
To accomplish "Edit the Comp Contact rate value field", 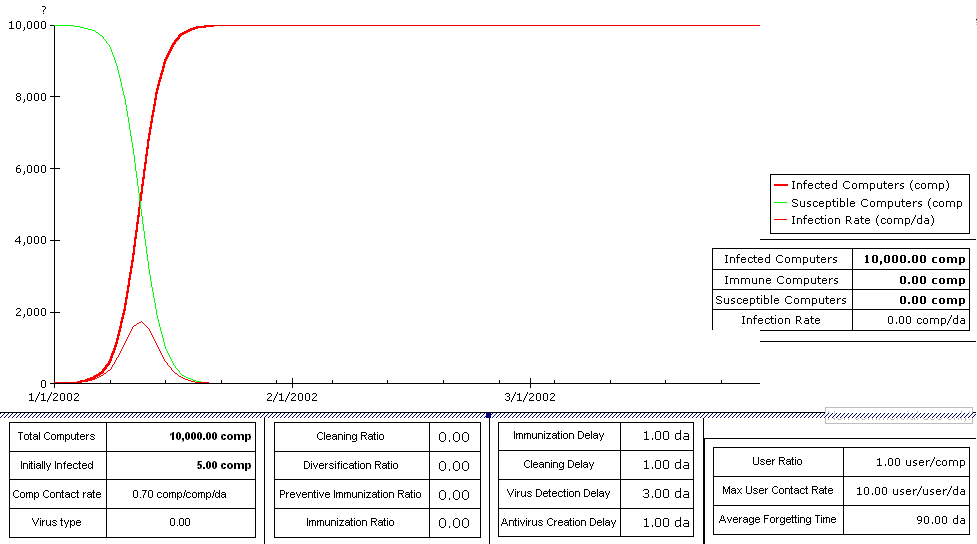I will coord(181,494).
